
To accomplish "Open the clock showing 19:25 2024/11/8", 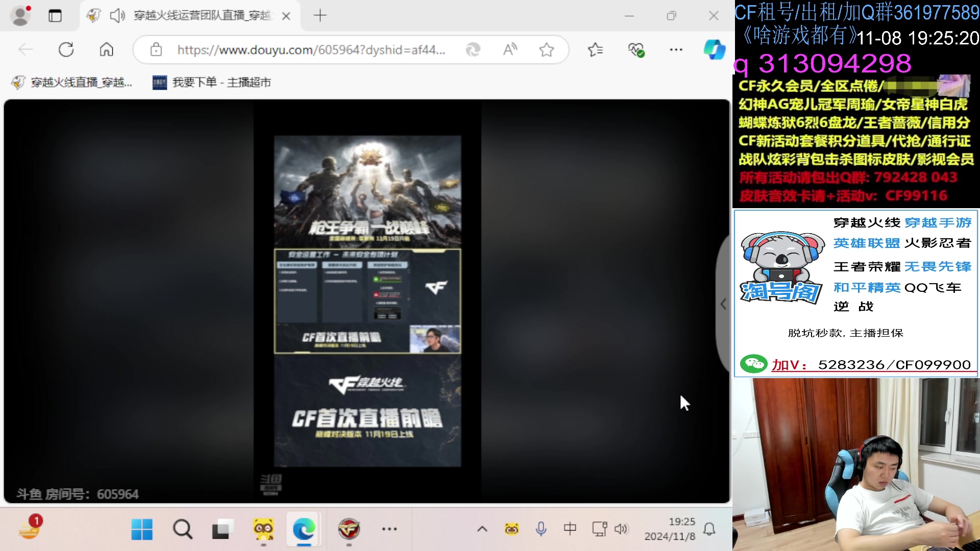I will click(670, 529).
